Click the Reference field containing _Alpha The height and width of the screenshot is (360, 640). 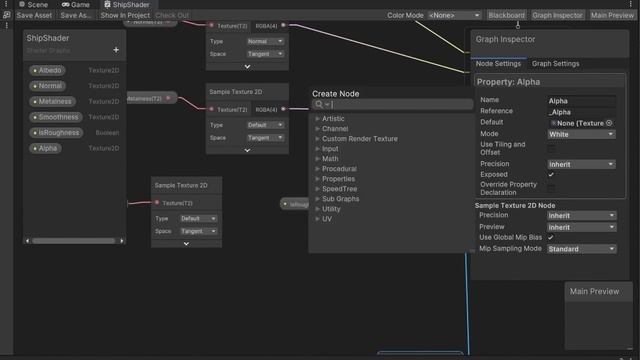(x=581, y=112)
